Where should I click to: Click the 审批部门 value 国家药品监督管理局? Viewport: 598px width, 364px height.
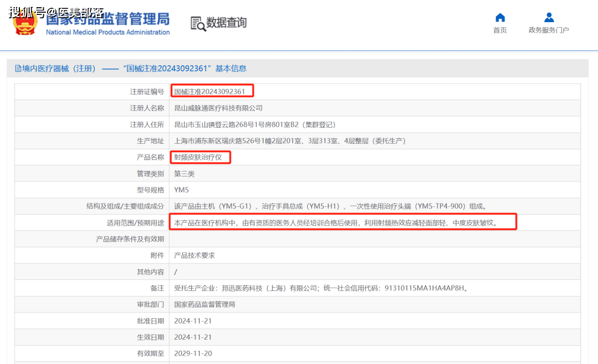(204, 304)
